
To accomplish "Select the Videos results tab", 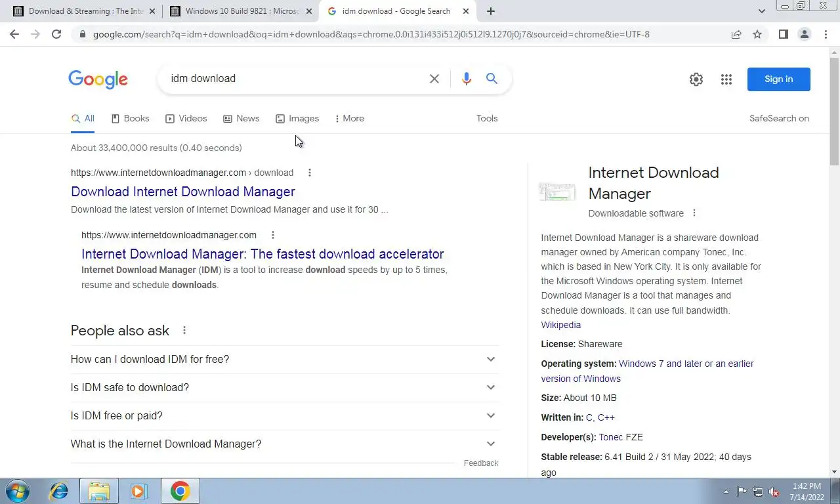I will 186,119.
